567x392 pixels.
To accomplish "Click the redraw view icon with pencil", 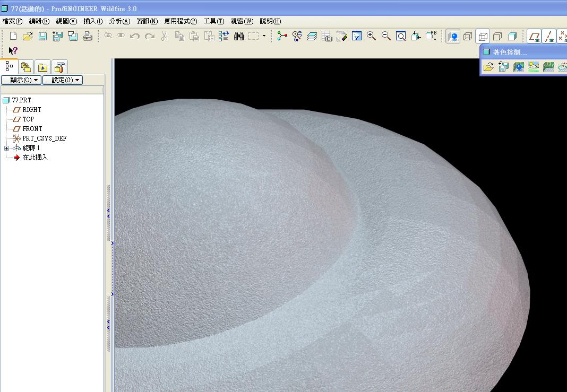I will pyautogui.click(x=342, y=36).
